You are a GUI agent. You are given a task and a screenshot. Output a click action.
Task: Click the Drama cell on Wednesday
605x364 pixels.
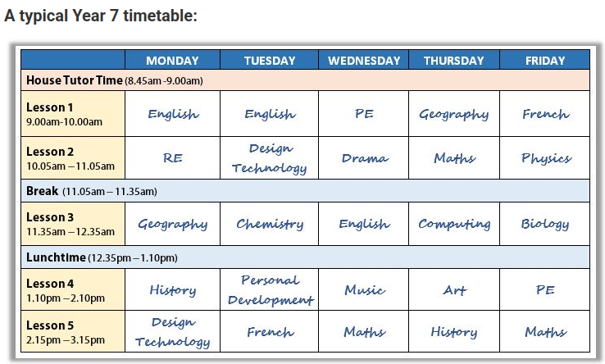click(364, 158)
